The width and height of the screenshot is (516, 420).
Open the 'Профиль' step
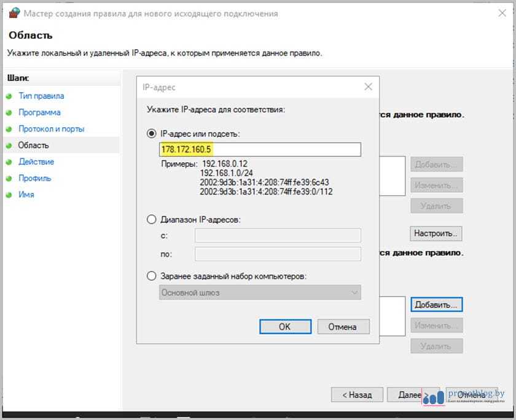(x=34, y=178)
